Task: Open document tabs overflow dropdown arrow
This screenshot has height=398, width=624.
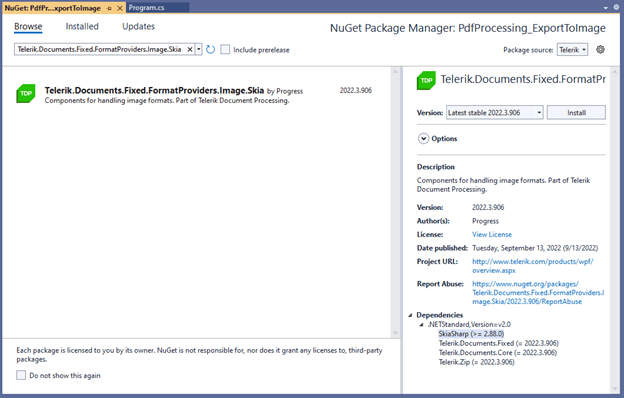Action: coord(606,8)
